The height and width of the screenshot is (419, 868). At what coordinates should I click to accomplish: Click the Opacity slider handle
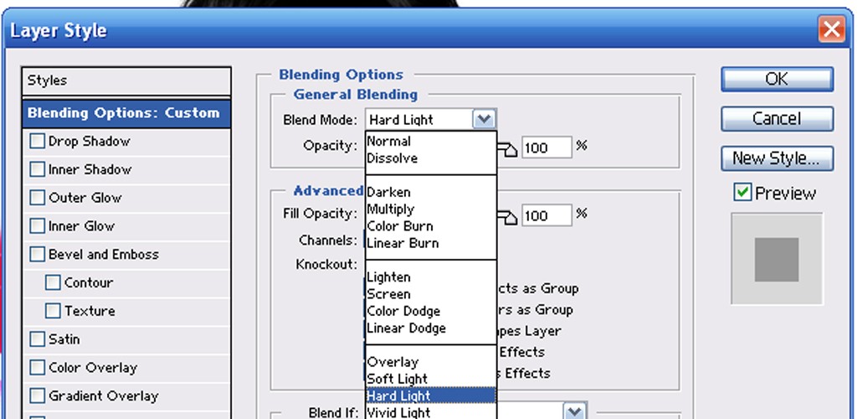click(509, 149)
